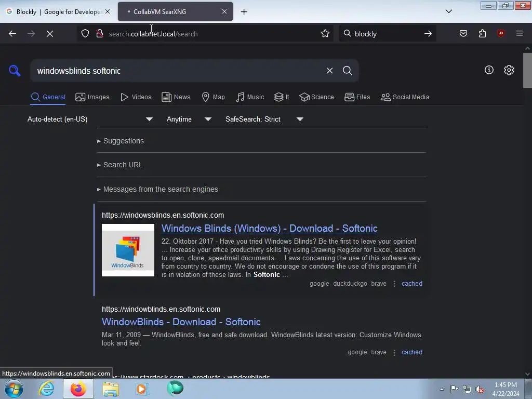Open Windows Blinds (Windows) - Download - Softonic link
This screenshot has height=399, width=532.
click(270, 229)
